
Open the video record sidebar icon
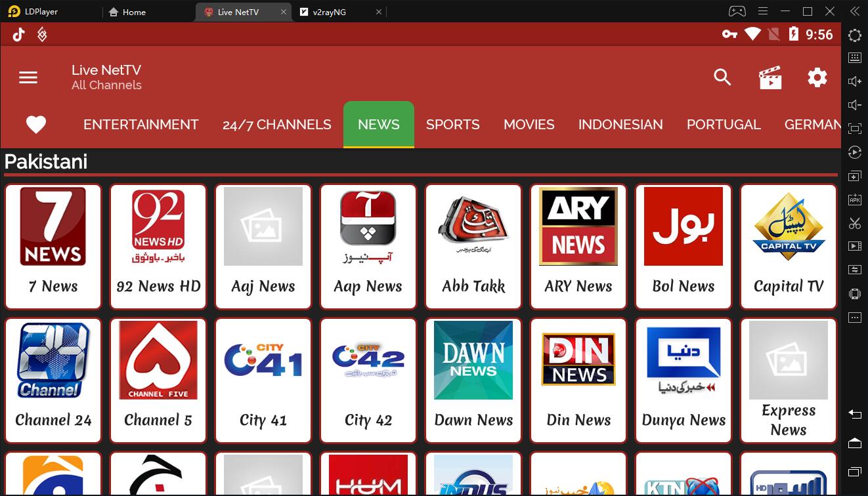coord(855,247)
